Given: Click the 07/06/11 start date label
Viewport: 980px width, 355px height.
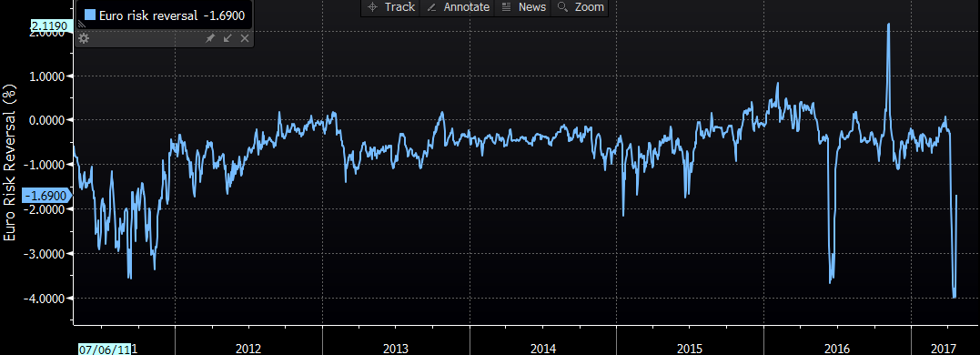Looking at the screenshot, I should (x=104, y=349).
